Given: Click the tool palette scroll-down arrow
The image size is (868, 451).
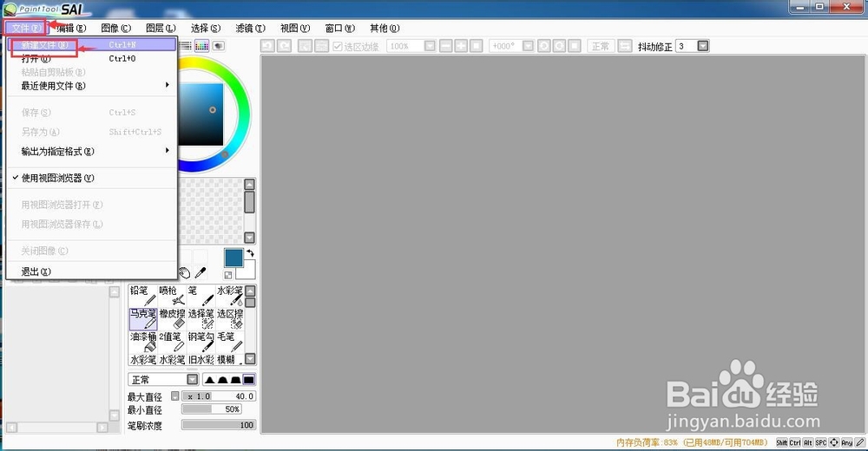Looking at the screenshot, I should coord(250,359).
